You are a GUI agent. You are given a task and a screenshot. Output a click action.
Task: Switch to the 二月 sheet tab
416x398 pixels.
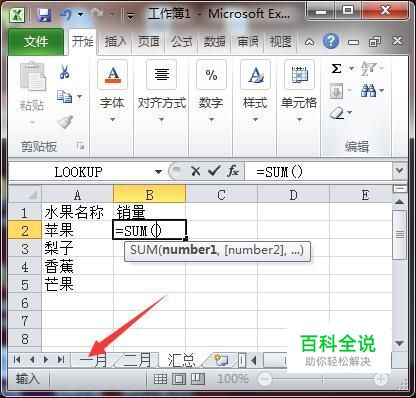tap(137, 360)
